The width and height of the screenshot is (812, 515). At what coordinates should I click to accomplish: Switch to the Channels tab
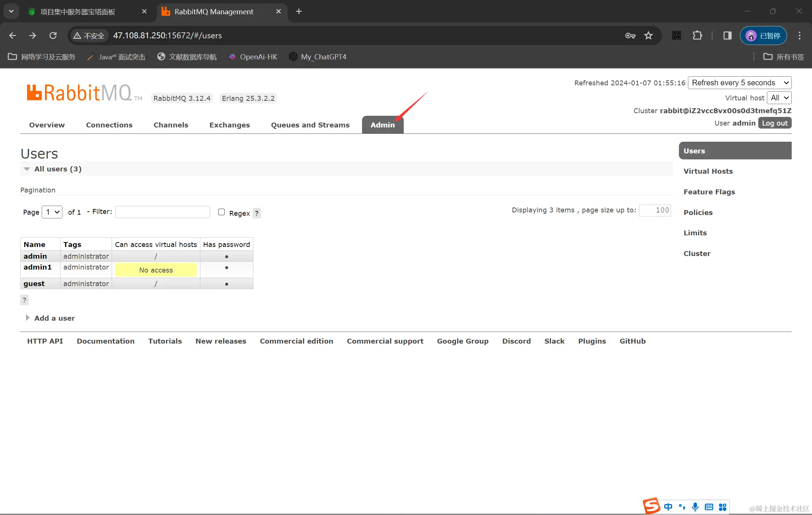tap(171, 125)
